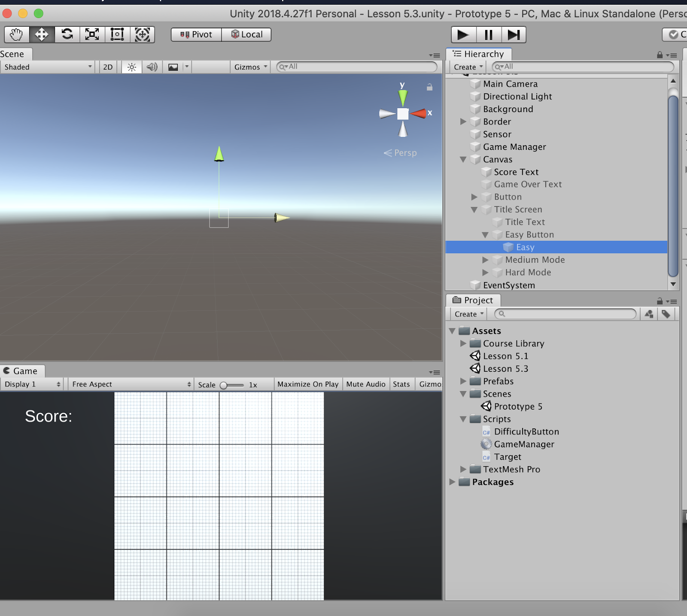Open the Shaded draw mode dropdown
The width and height of the screenshot is (687, 616).
tap(48, 67)
